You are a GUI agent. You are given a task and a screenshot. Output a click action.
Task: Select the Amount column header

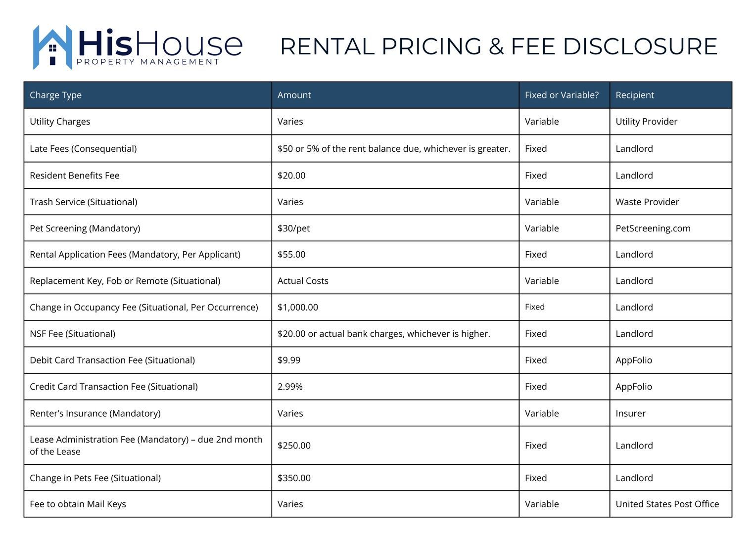[x=294, y=95]
